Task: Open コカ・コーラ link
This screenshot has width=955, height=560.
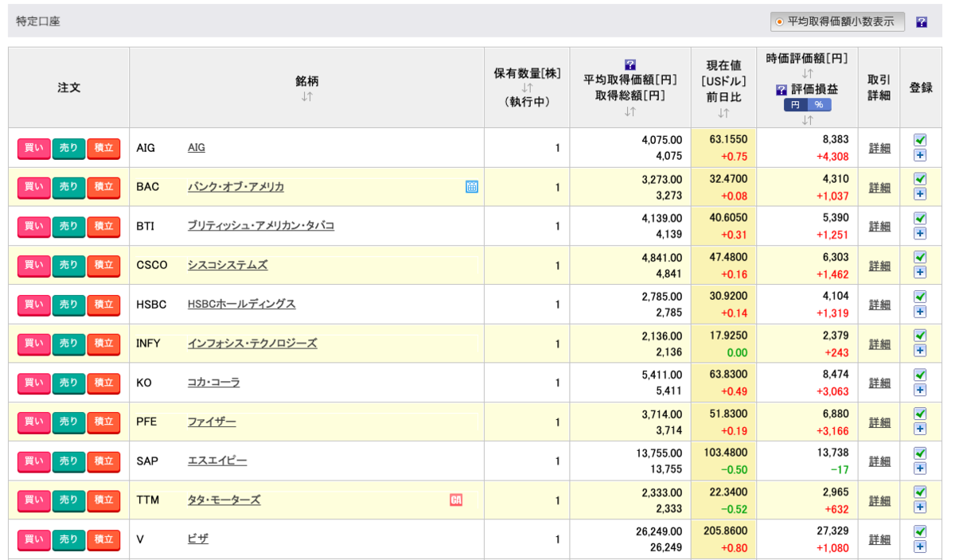Action: pos(214,383)
